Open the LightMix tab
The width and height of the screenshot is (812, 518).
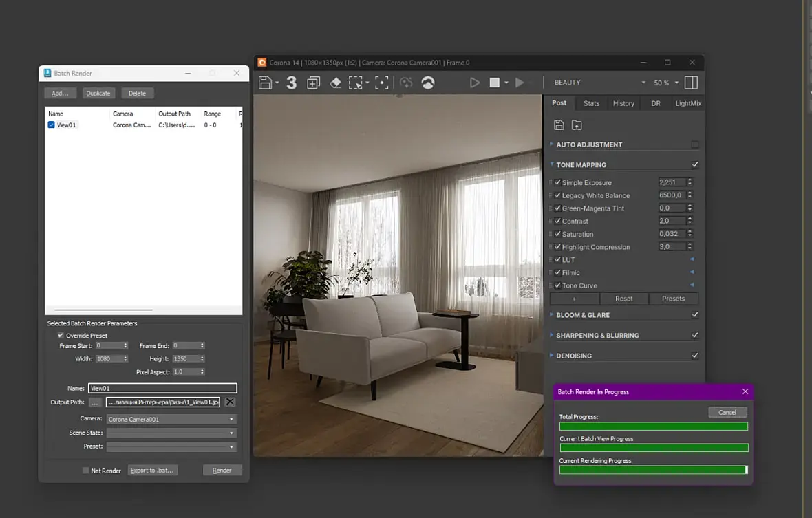pyautogui.click(x=687, y=103)
